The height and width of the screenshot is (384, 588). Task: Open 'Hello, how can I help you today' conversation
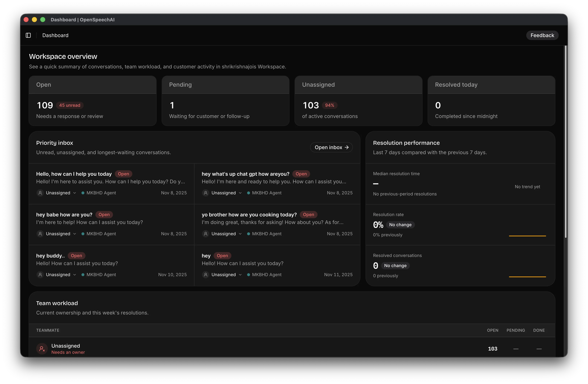[x=111, y=184]
